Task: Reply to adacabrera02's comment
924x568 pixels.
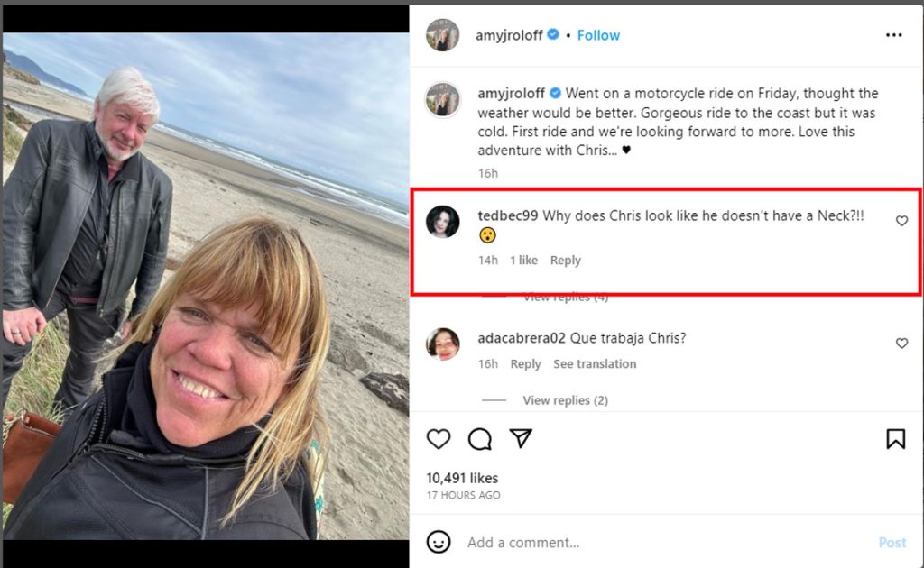Action: pyautogui.click(x=525, y=364)
